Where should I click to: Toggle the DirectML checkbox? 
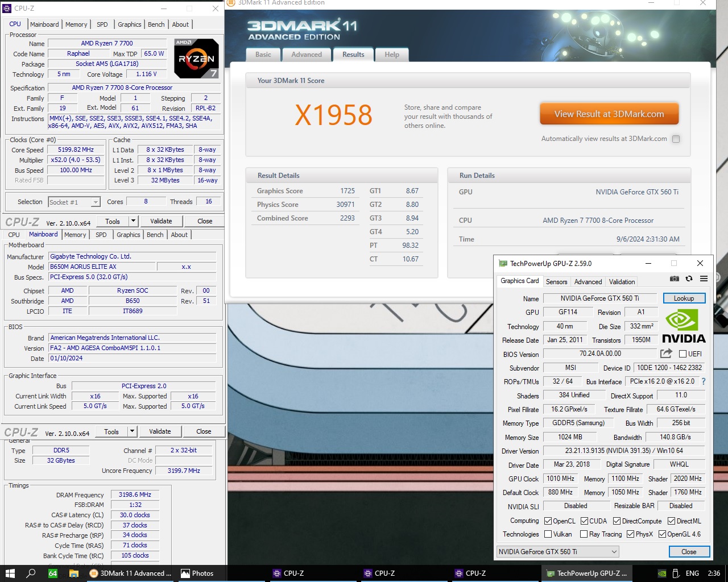click(x=671, y=521)
